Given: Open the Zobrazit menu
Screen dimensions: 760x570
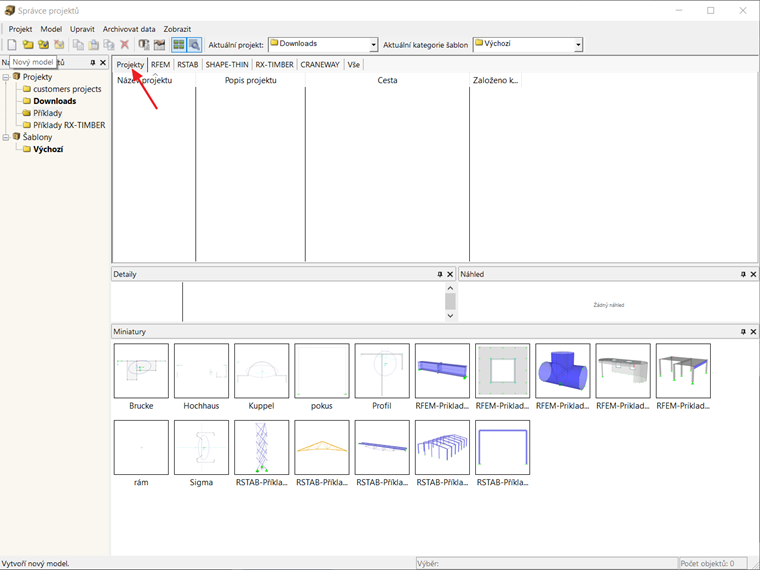Looking at the screenshot, I should coord(177,29).
